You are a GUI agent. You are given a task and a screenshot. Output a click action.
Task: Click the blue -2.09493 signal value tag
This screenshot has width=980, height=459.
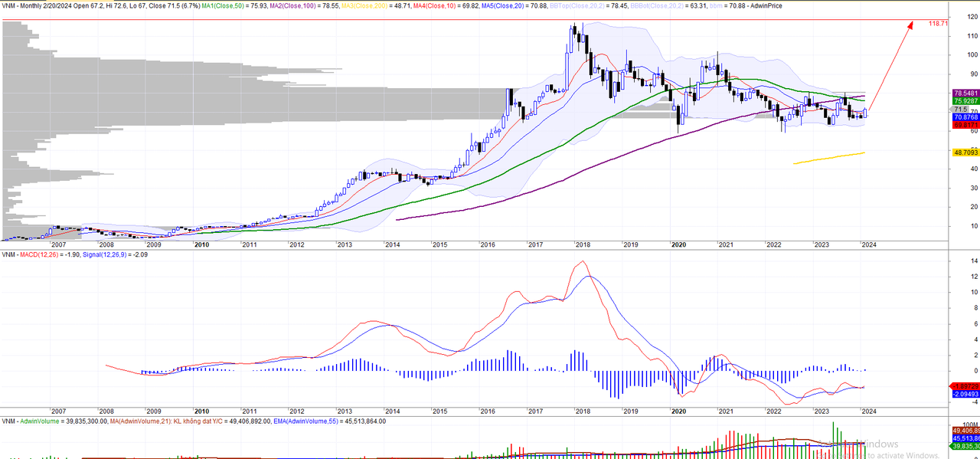click(965, 394)
